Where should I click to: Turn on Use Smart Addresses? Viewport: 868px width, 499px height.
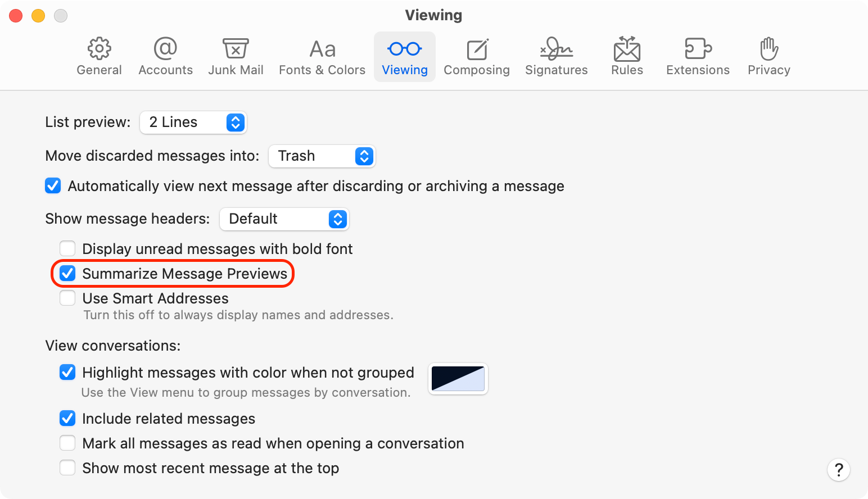tap(67, 298)
